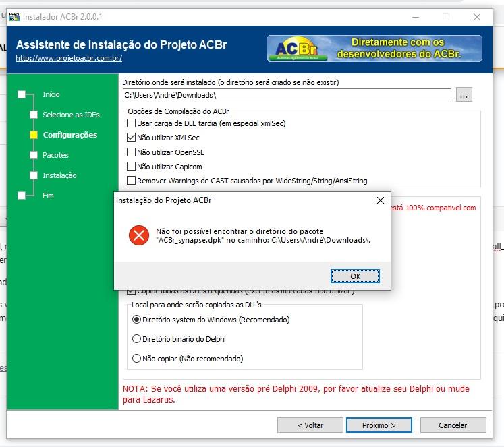Click the Cancelar button
This screenshot has width=504, height=447.
[453, 425]
